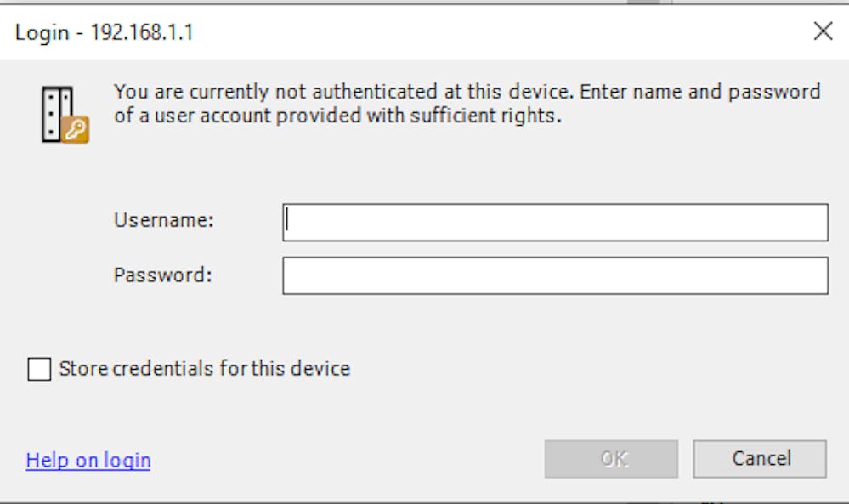Click the device with key authentication icon
The height and width of the screenshot is (504, 849).
click(65, 115)
